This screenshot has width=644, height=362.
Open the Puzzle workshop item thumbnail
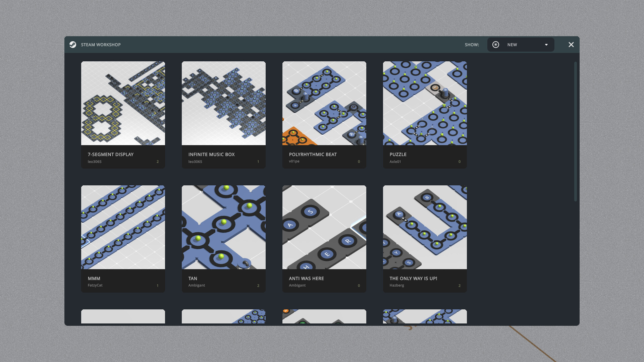pos(425,103)
